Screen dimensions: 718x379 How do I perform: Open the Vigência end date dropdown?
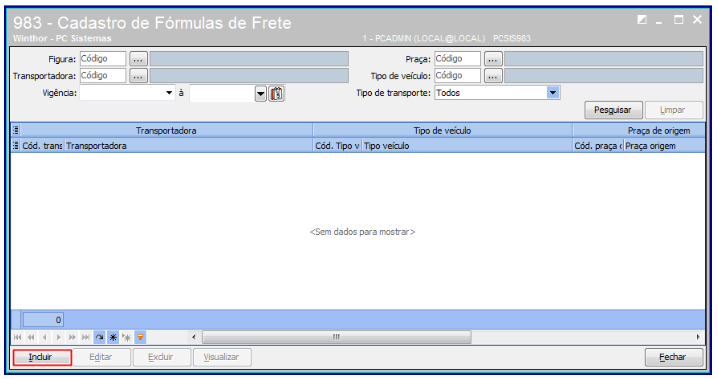(261, 94)
